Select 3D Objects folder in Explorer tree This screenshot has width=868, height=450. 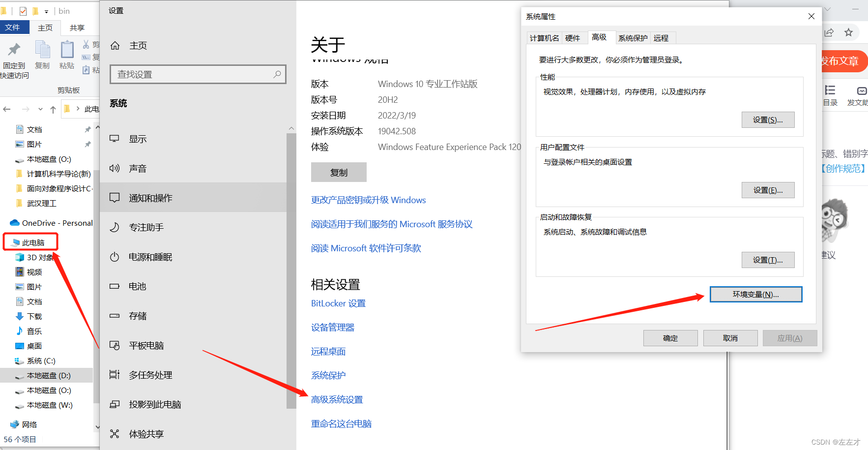coord(39,257)
